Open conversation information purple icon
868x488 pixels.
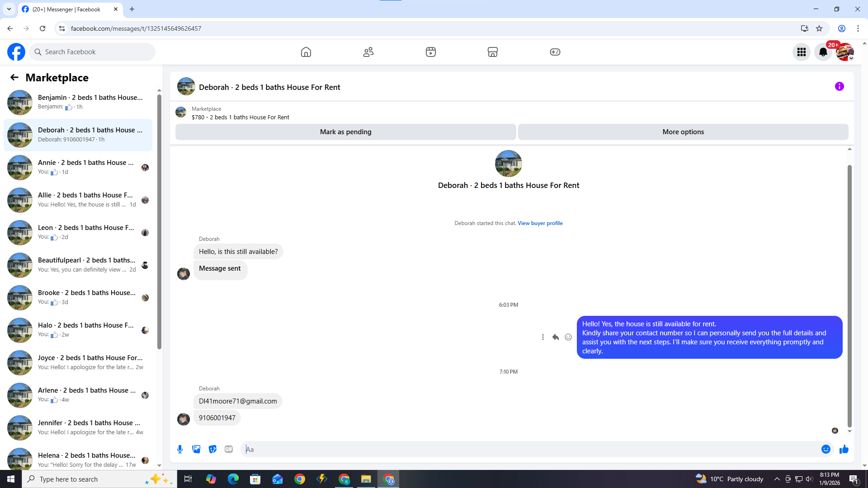839,86
